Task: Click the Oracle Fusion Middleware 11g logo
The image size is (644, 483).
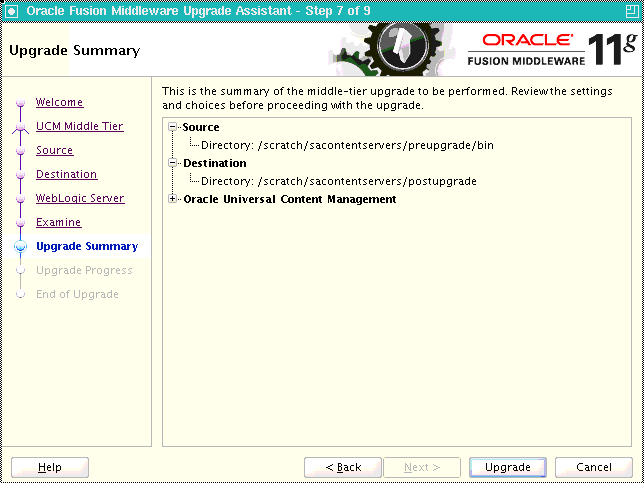Action: [552, 49]
